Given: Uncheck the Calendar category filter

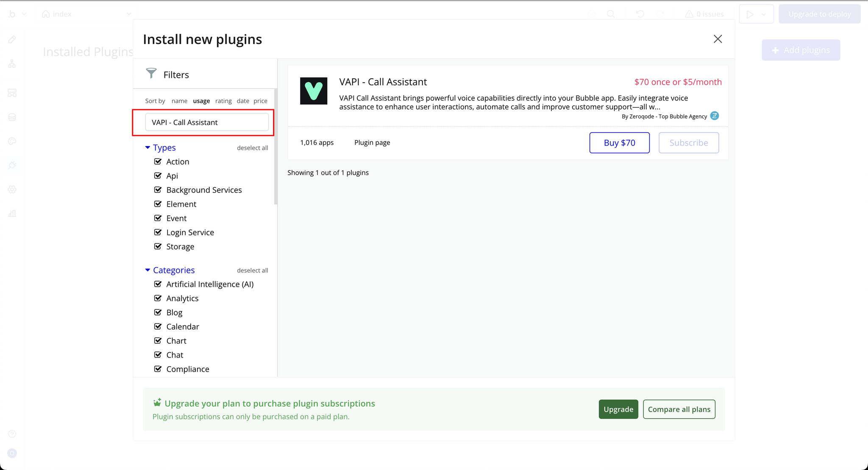Looking at the screenshot, I should (x=158, y=326).
